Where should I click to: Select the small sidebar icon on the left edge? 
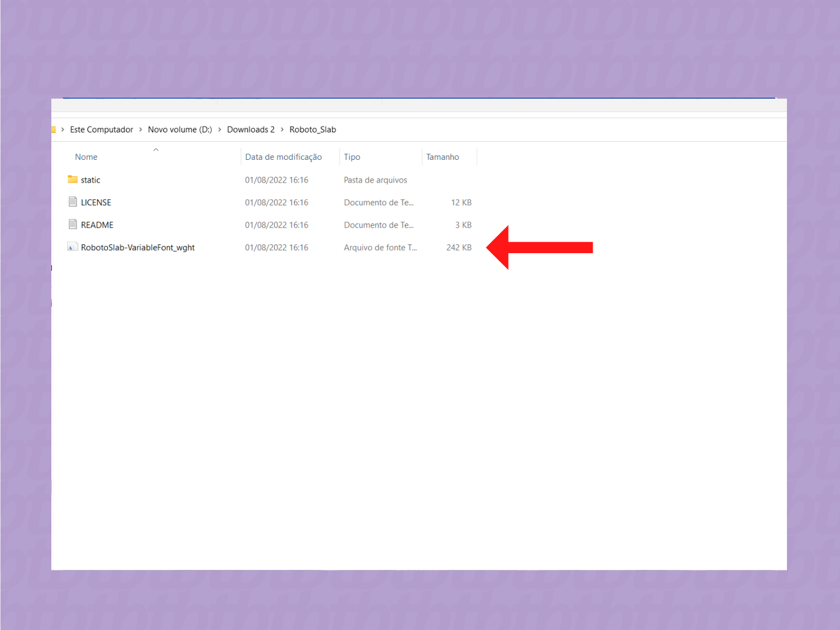tap(51, 268)
